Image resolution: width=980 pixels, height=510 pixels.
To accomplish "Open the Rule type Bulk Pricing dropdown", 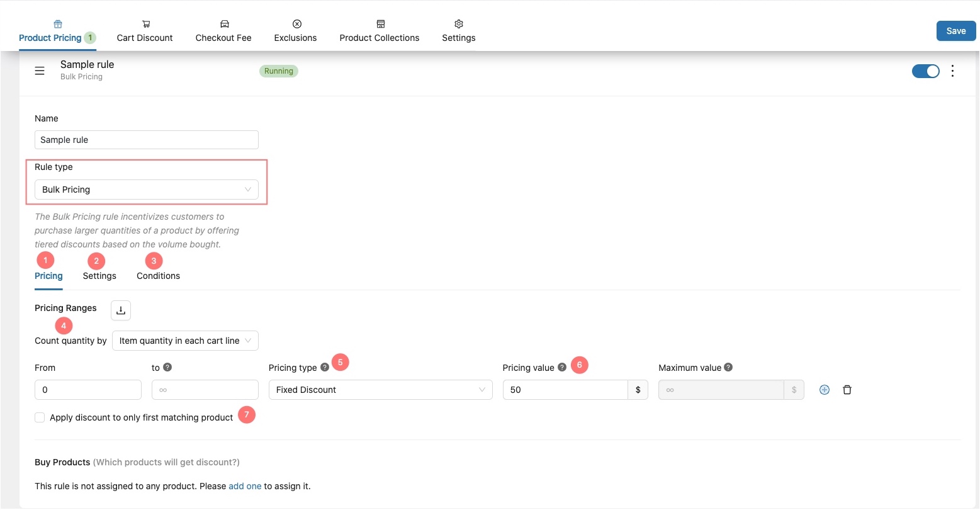I will point(147,190).
